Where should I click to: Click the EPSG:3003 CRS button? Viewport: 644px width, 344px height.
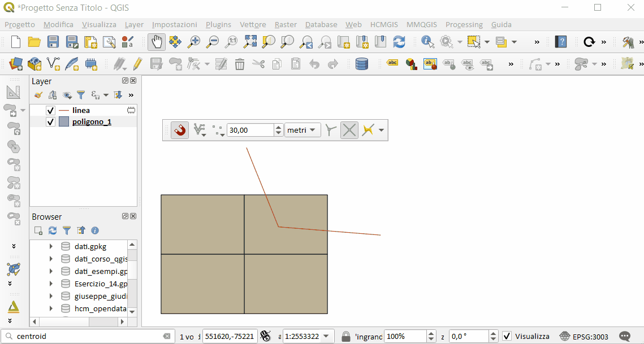584,336
